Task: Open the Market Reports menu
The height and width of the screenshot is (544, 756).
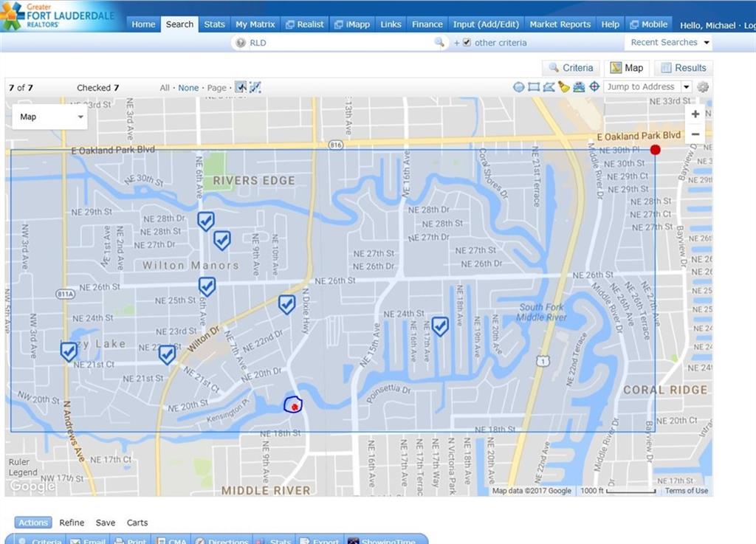Action: (560, 24)
